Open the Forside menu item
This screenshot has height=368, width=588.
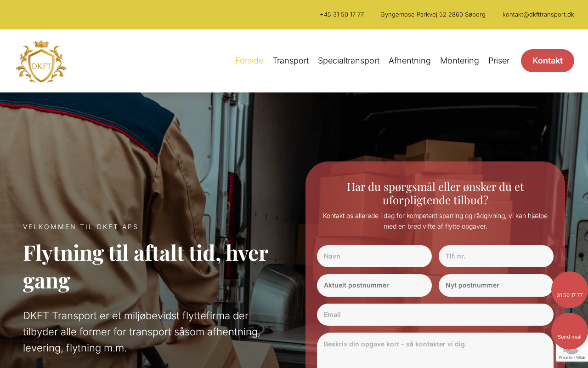pyautogui.click(x=249, y=61)
